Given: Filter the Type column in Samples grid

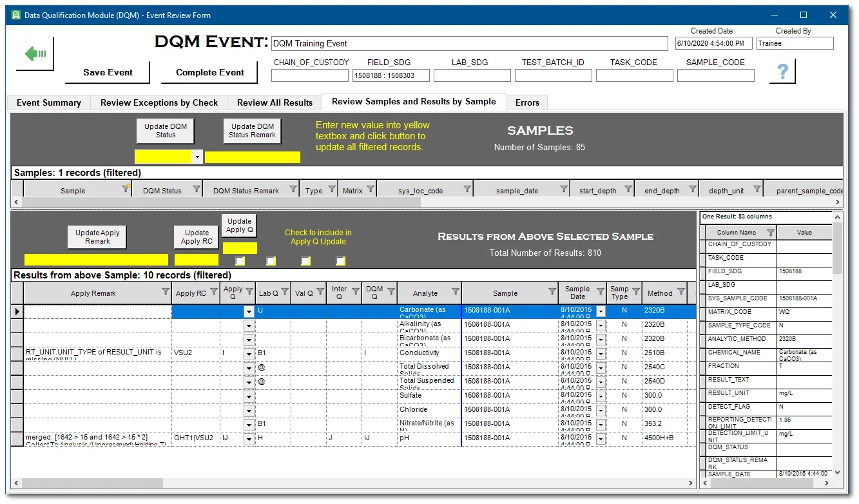Looking at the screenshot, I should click(332, 189).
